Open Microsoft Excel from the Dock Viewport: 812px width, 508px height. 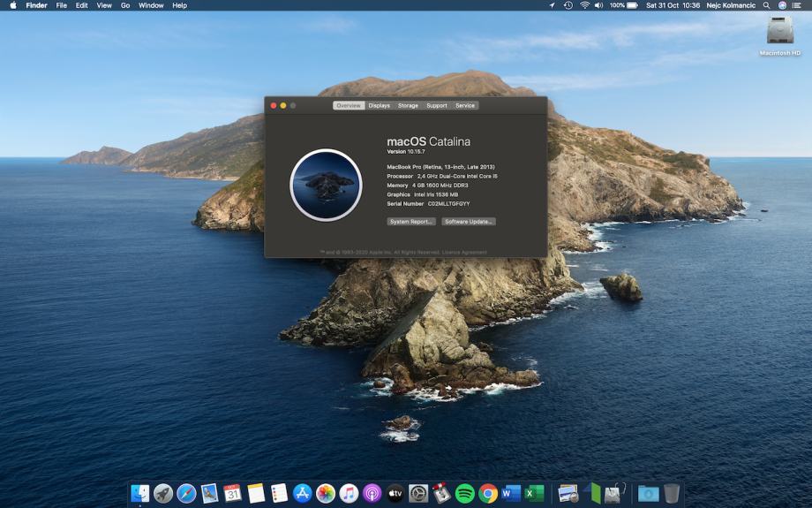pyautogui.click(x=535, y=494)
